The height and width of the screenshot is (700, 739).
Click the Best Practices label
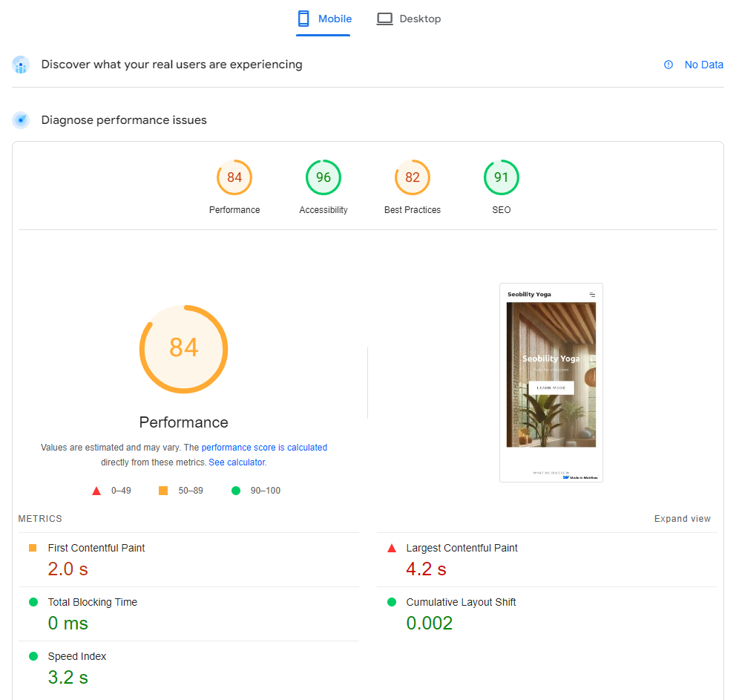tap(413, 210)
